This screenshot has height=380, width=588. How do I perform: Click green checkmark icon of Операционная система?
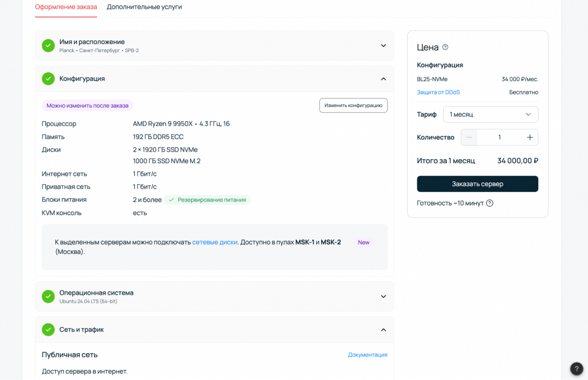click(48, 296)
